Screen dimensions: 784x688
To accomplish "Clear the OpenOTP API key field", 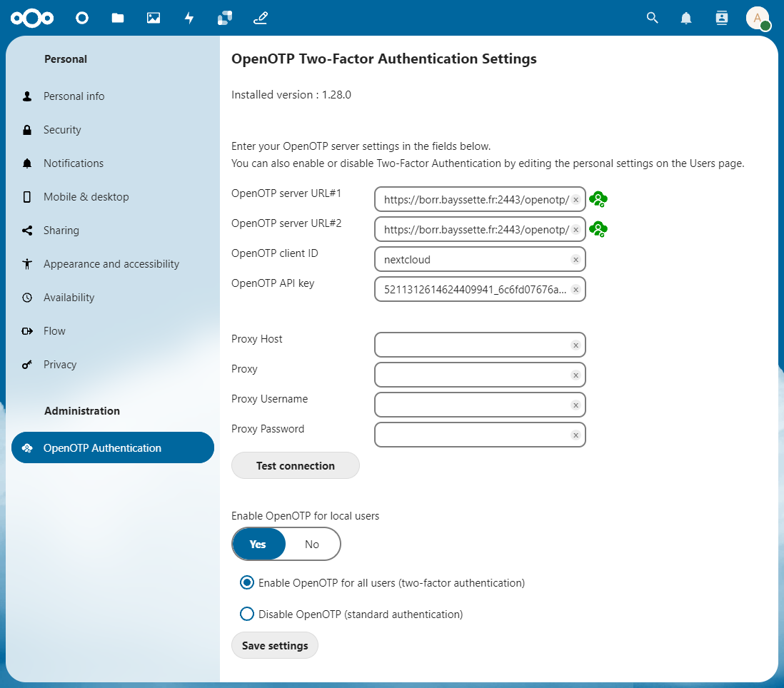I will (x=576, y=289).
